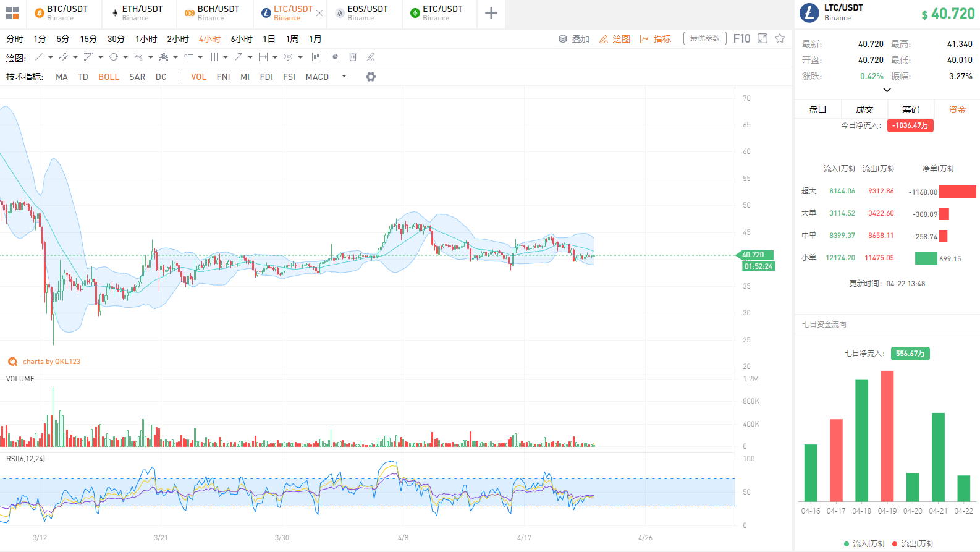Click the overlay (叠加) layers icon

click(x=563, y=39)
